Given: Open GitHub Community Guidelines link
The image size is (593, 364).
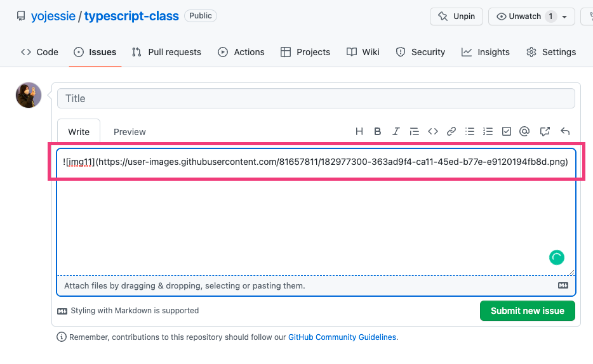Looking at the screenshot, I should pos(342,337).
